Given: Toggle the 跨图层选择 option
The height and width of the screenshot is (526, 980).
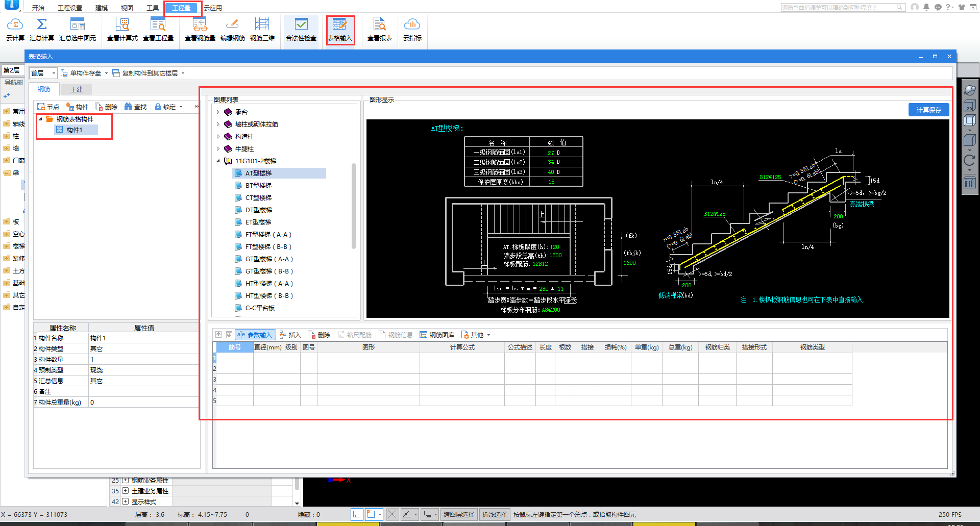Looking at the screenshot, I should pyautogui.click(x=458, y=514).
